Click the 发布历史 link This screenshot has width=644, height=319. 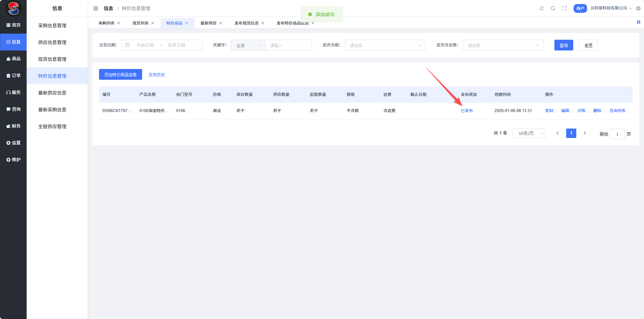pyautogui.click(x=157, y=75)
